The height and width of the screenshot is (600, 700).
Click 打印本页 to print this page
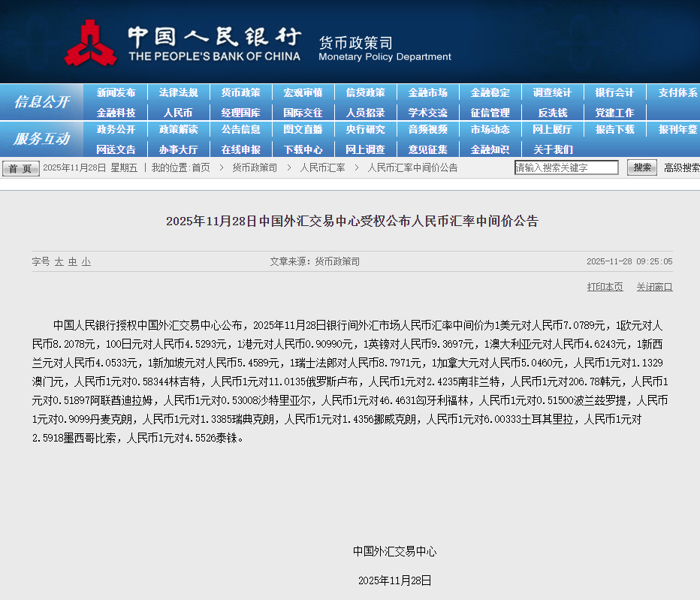coord(605,287)
